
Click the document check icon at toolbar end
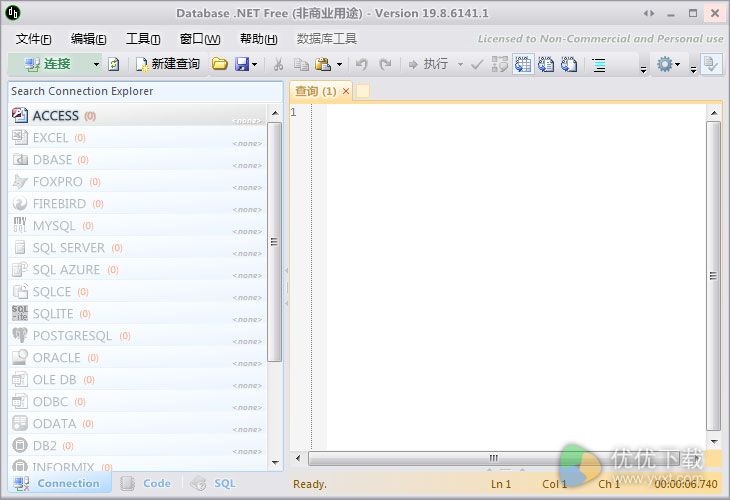[711, 64]
